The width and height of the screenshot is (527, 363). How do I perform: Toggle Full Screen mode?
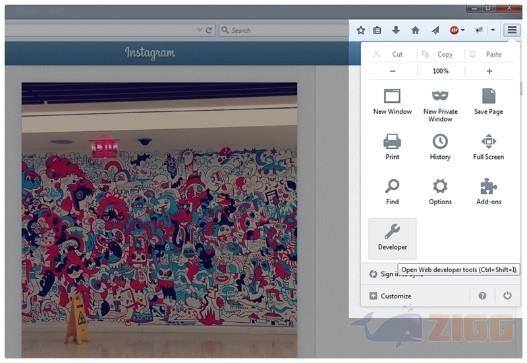(x=489, y=147)
